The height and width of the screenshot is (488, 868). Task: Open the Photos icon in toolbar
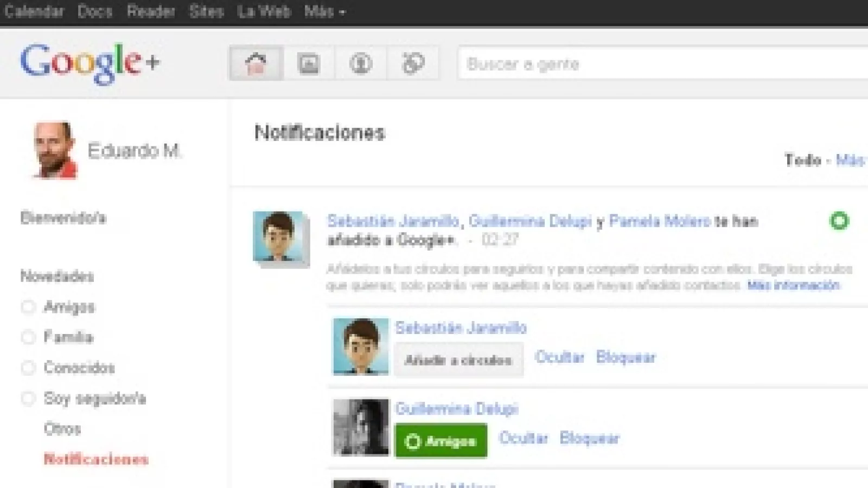[x=308, y=63]
